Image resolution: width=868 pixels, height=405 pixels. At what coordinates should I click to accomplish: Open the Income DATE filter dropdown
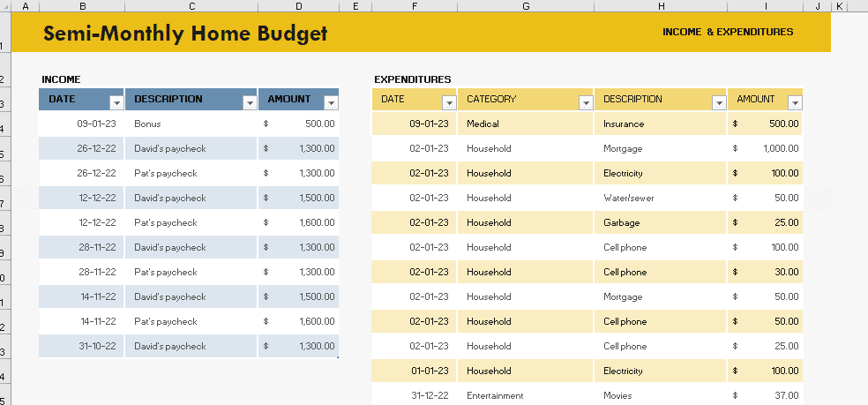coord(116,101)
